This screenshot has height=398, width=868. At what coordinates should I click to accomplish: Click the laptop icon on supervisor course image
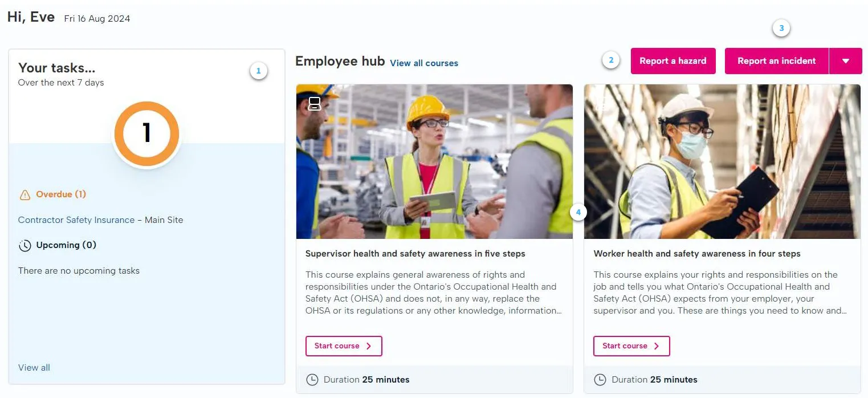click(x=315, y=103)
